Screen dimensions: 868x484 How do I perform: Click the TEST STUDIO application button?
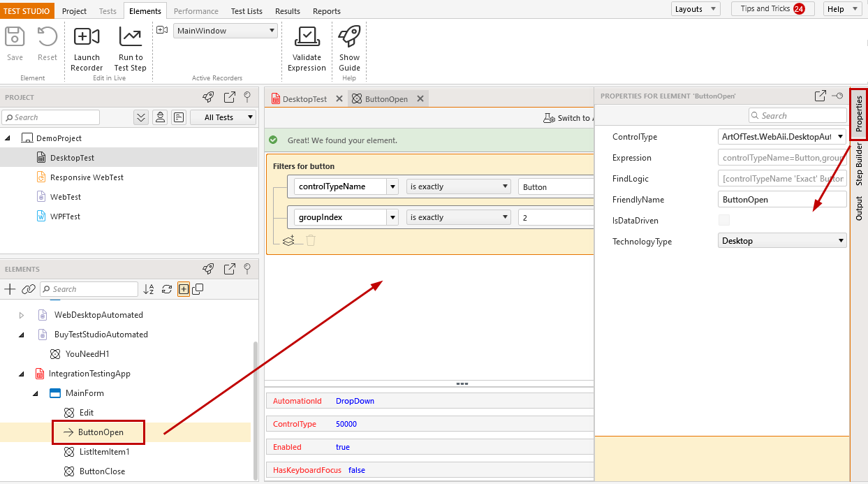(x=27, y=10)
